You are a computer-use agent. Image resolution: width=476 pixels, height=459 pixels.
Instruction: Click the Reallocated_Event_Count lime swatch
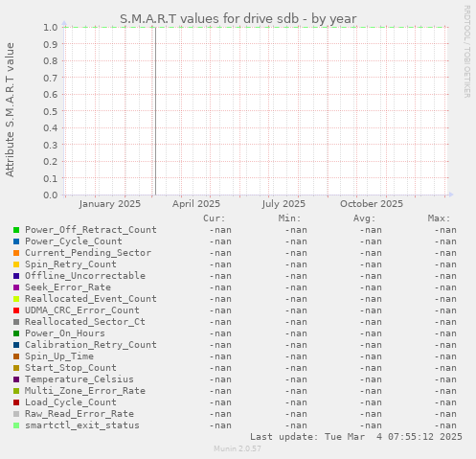[16, 299]
